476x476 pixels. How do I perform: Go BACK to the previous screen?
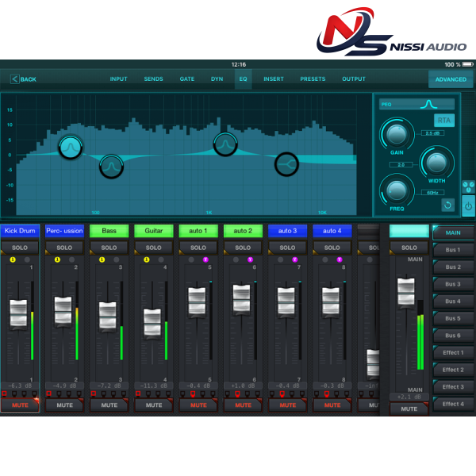coord(24,79)
